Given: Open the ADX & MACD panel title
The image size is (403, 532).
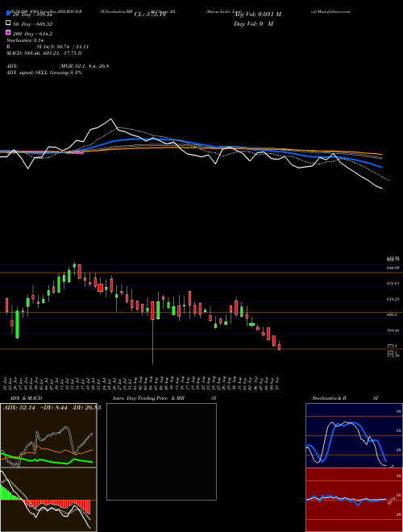Looking at the screenshot, I should [x=26, y=398].
